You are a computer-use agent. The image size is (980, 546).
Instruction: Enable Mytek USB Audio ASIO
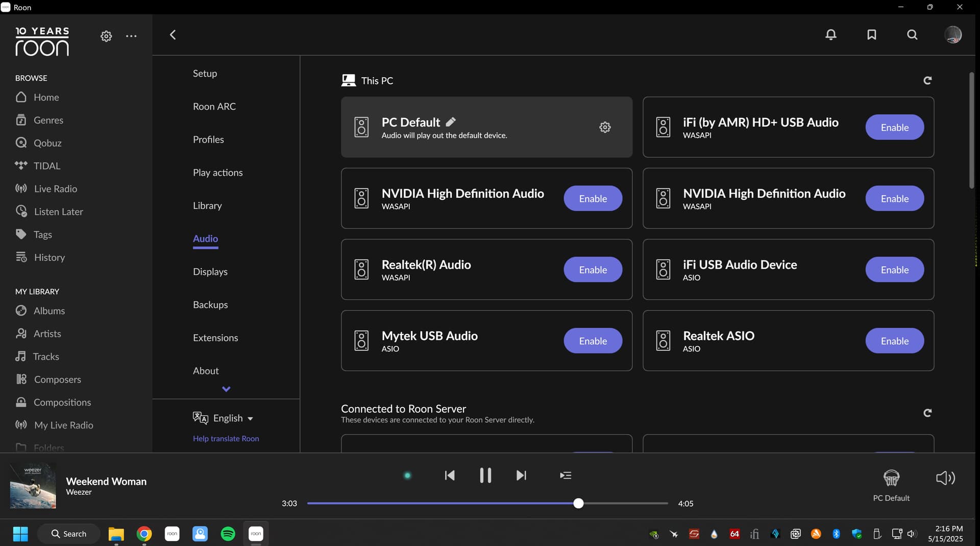pos(593,341)
